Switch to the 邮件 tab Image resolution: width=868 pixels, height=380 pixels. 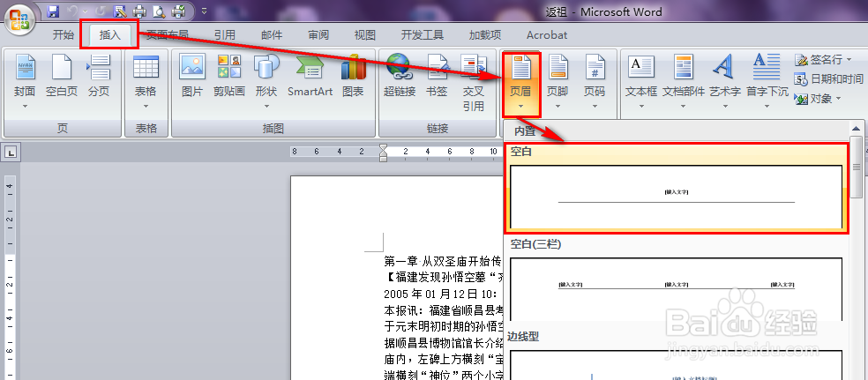[272, 35]
